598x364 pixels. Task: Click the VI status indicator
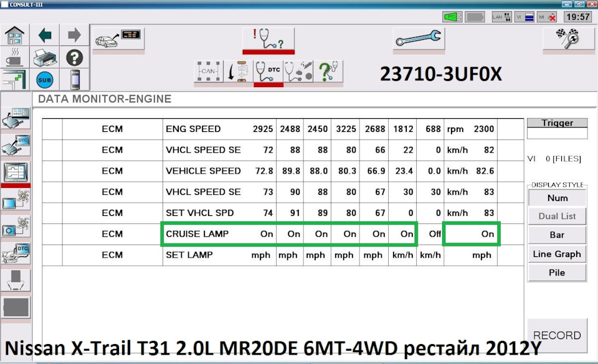pyautogui.click(x=524, y=17)
